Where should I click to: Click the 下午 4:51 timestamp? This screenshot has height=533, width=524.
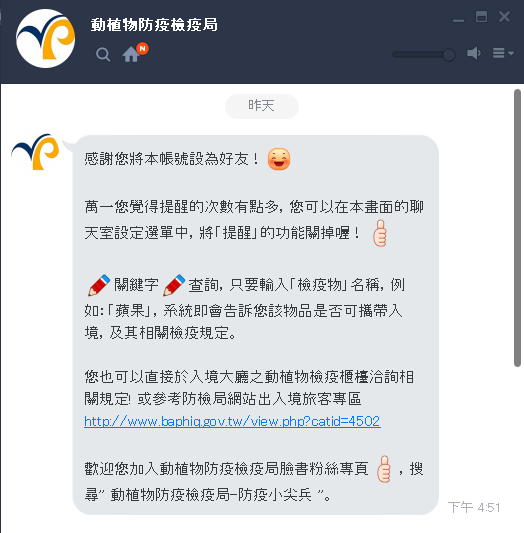474,507
